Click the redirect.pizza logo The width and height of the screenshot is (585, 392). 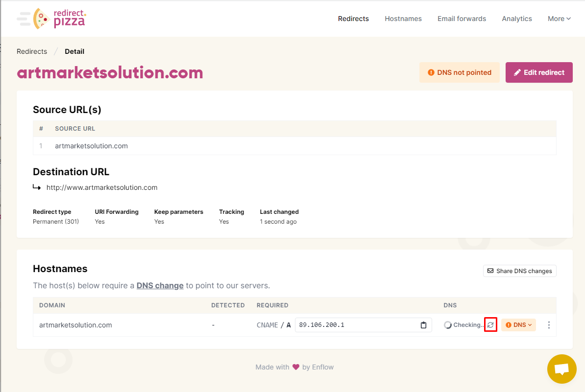coord(60,18)
